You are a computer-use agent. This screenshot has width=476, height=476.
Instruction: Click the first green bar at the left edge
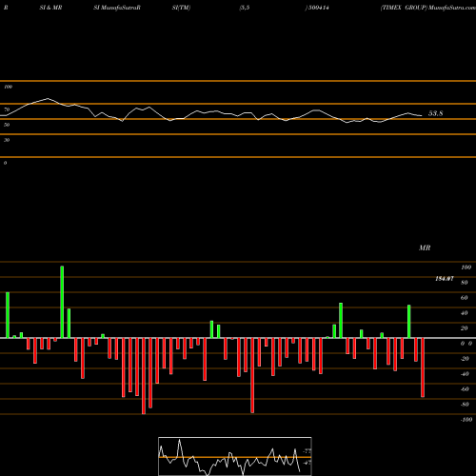8,315
